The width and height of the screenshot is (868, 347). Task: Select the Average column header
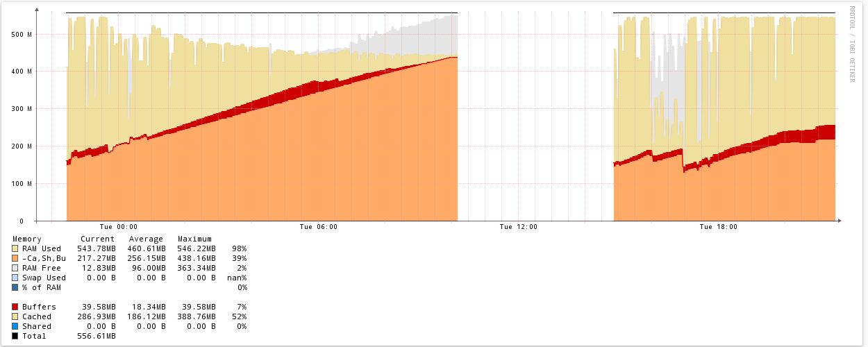pos(146,239)
